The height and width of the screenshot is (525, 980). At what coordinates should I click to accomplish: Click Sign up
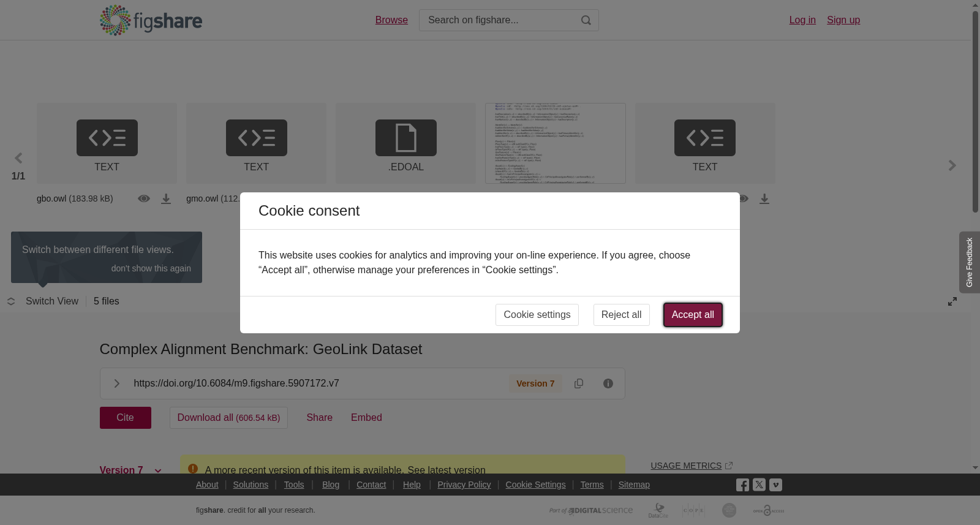[x=843, y=20]
